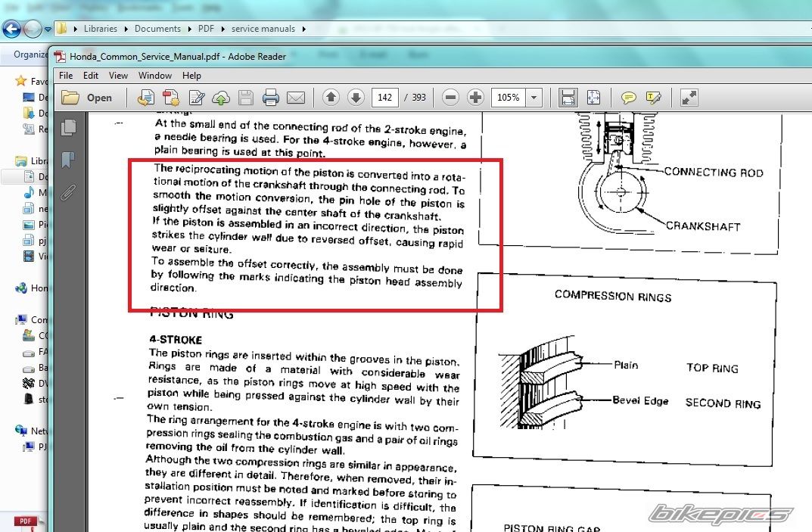Select Computer node in Explorer tree
Image resolution: width=812 pixels, height=532 pixels.
[31, 319]
